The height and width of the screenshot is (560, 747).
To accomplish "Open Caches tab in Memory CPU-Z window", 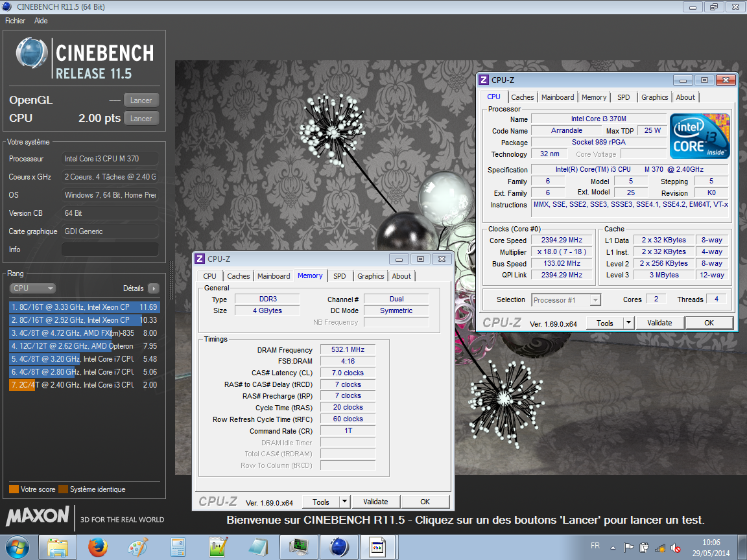I will tap(238, 276).
